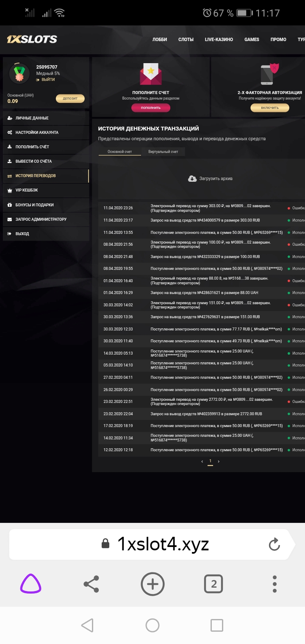Open the Games menu item
Viewport: 305px width, 644px height.
(x=252, y=39)
